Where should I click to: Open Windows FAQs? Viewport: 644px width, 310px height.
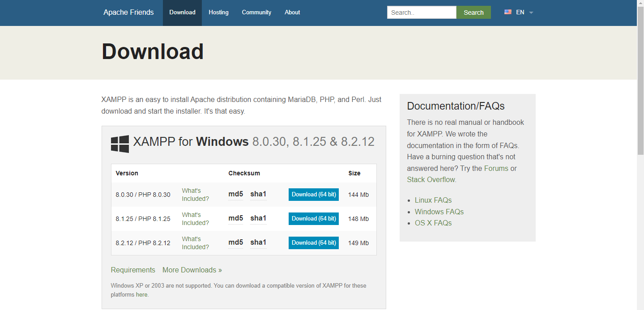pos(439,212)
